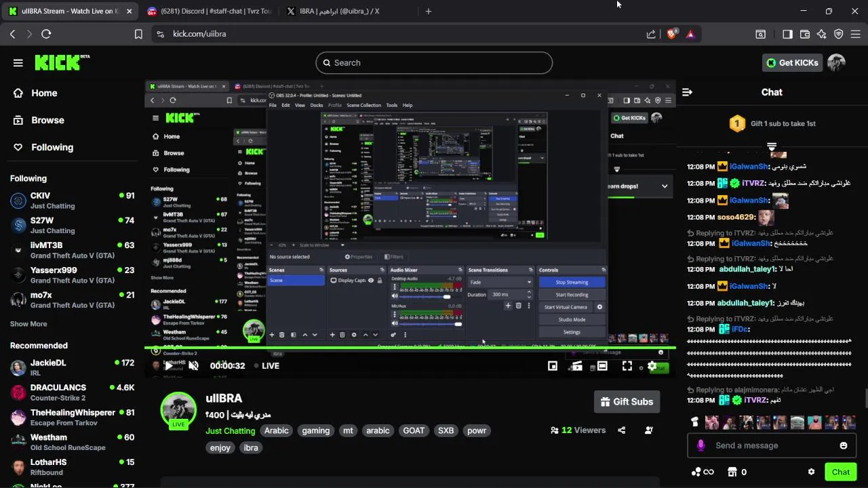Close the uIIBRA Stream Kick tab

[129, 12]
